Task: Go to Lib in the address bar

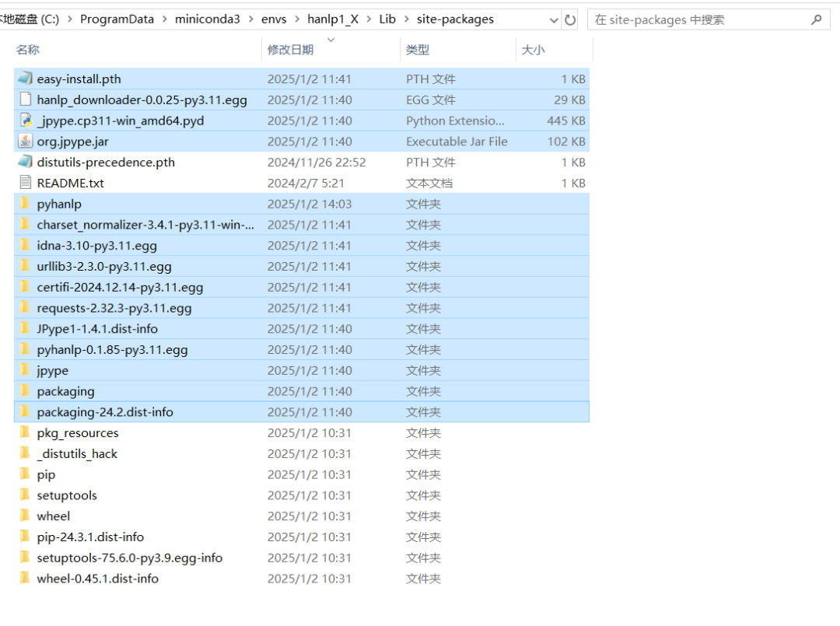Action: [387, 19]
